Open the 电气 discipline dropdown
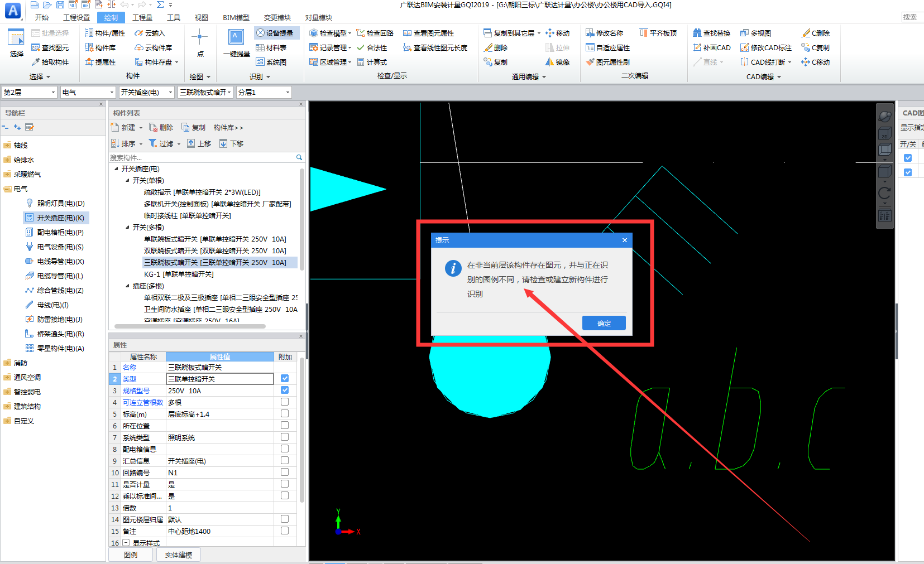This screenshot has width=924, height=564. [x=88, y=92]
